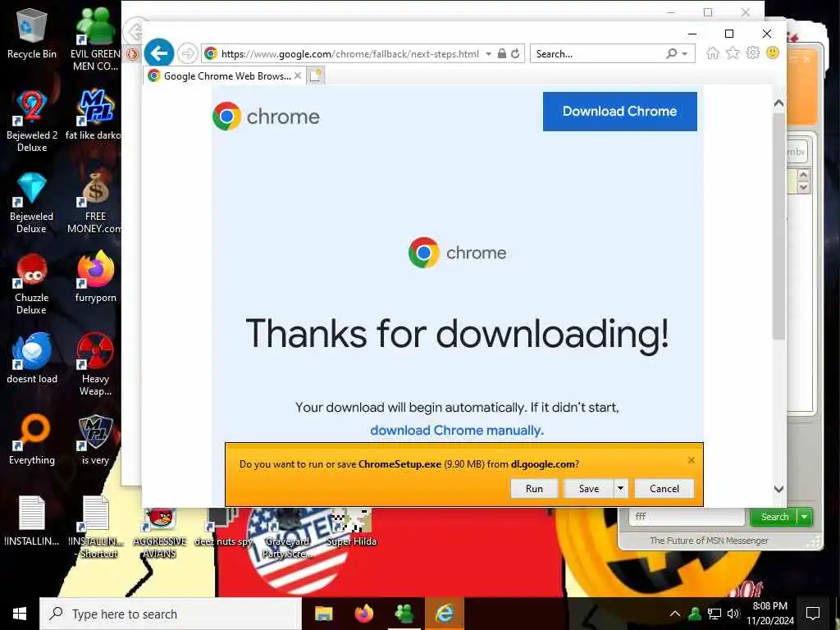
Task: Select the fat like darko desktop icon
Action: (95, 115)
